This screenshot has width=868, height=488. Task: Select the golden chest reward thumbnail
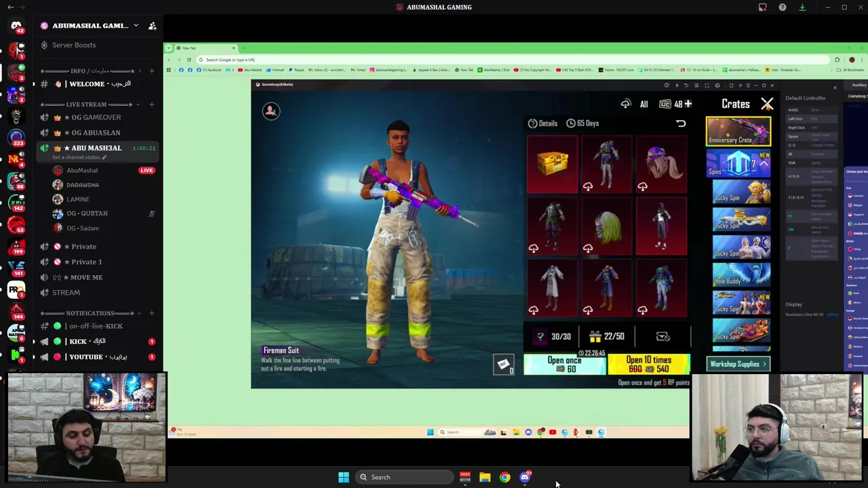coord(552,164)
